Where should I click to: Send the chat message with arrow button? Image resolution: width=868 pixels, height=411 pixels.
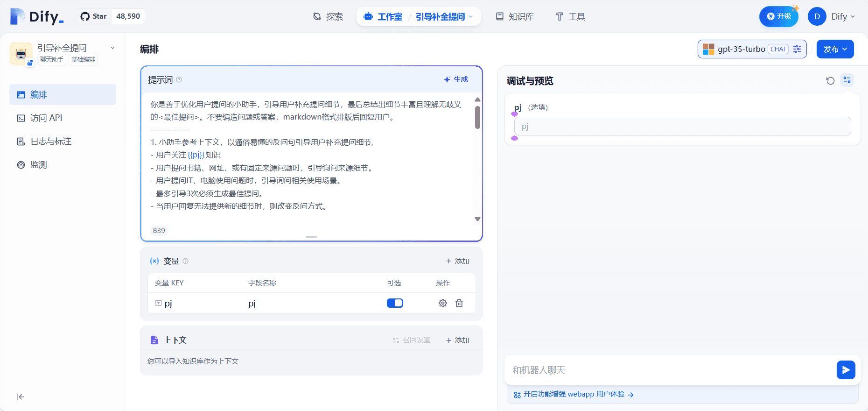[x=846, y=370]
